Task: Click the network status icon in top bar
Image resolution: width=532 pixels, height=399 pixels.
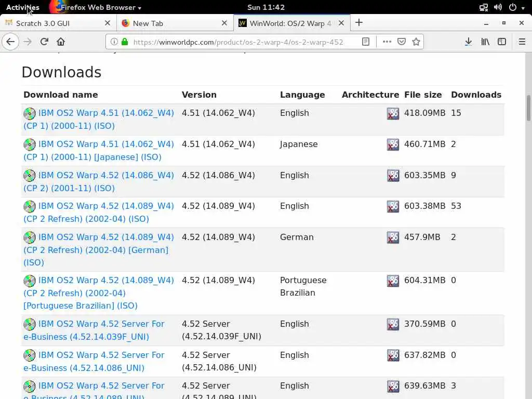Action: (x=484, y=7)
